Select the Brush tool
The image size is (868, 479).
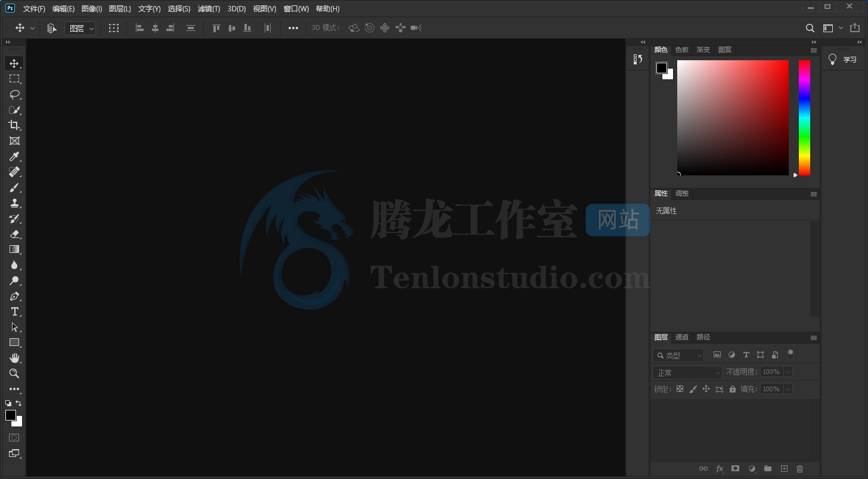point(14,187)
